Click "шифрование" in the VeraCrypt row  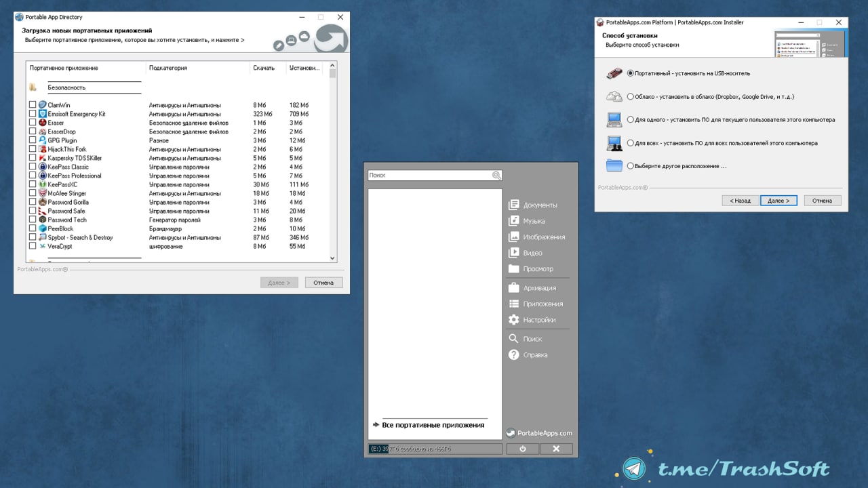point(165,246)
